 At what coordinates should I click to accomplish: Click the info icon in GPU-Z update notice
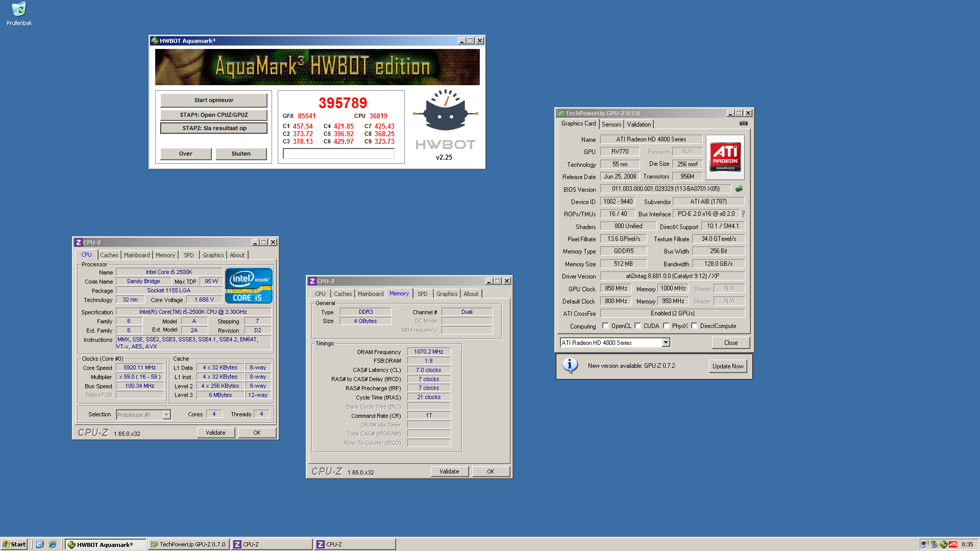tap(570, 365)
